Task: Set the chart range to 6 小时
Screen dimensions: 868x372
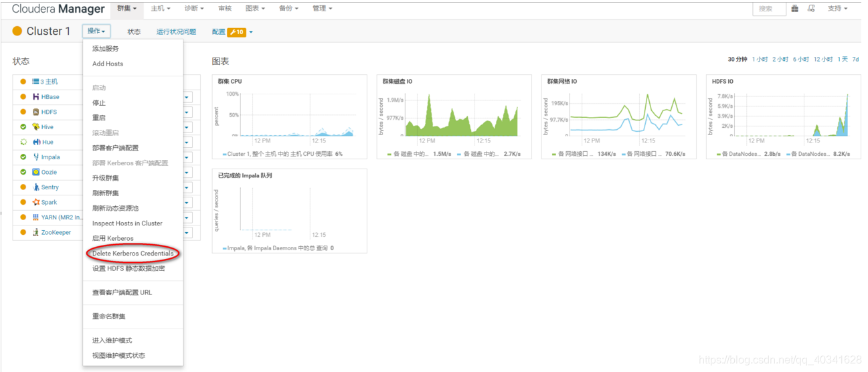Action: tap(801, 60)
